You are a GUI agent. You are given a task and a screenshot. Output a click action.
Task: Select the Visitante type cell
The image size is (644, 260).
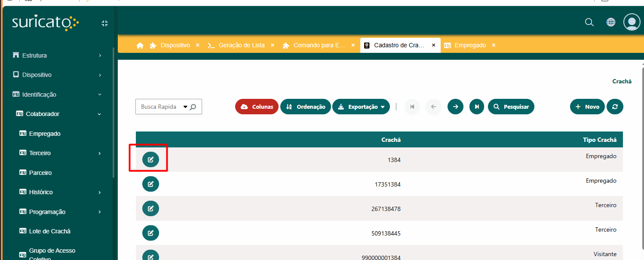605,254
